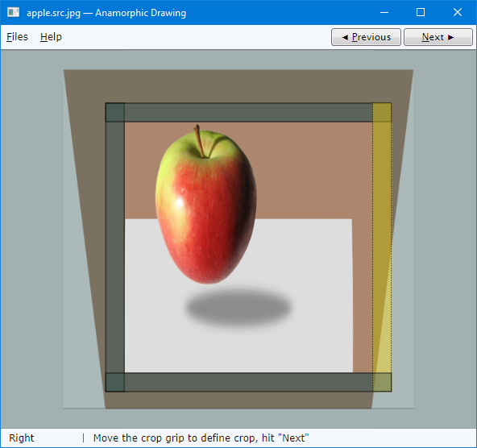Maximize the Anamorphic Drawing window
The width and height of the screenshot is (477, 448).
pos(421,12)
